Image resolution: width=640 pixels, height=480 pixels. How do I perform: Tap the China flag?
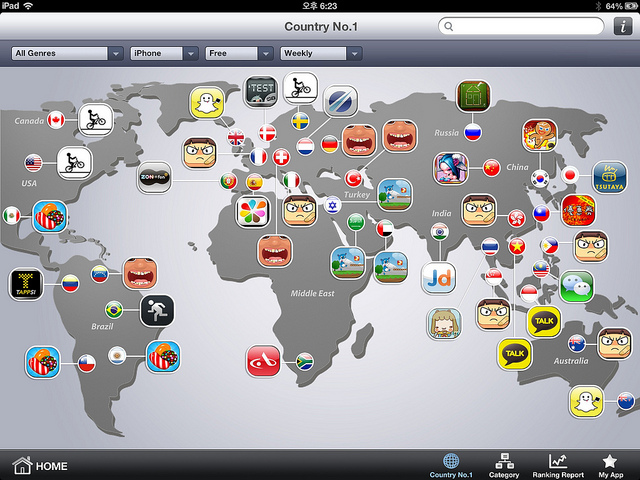(x=492, y=168)
